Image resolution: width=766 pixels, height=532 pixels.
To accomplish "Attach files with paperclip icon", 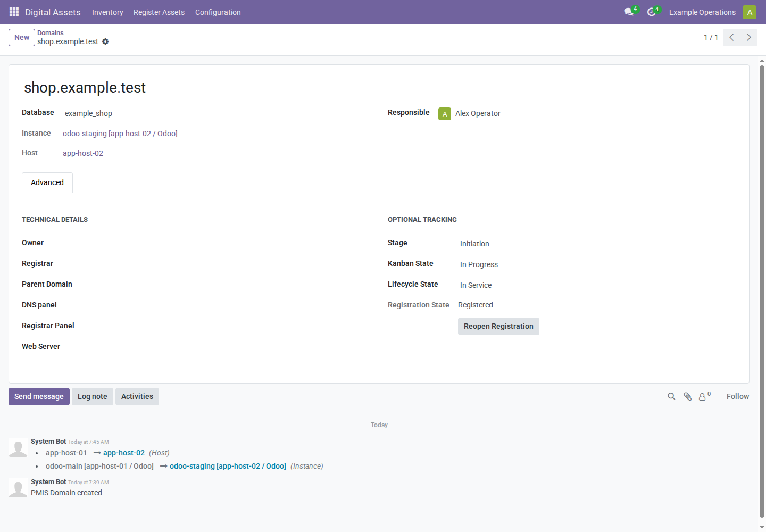I will 688,396.
